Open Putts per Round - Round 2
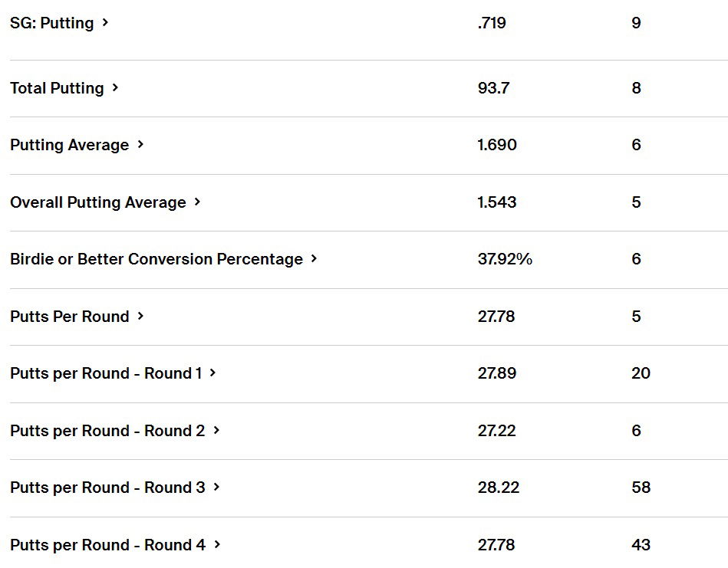This screenshot has width=728, height=568. point(107,431)
